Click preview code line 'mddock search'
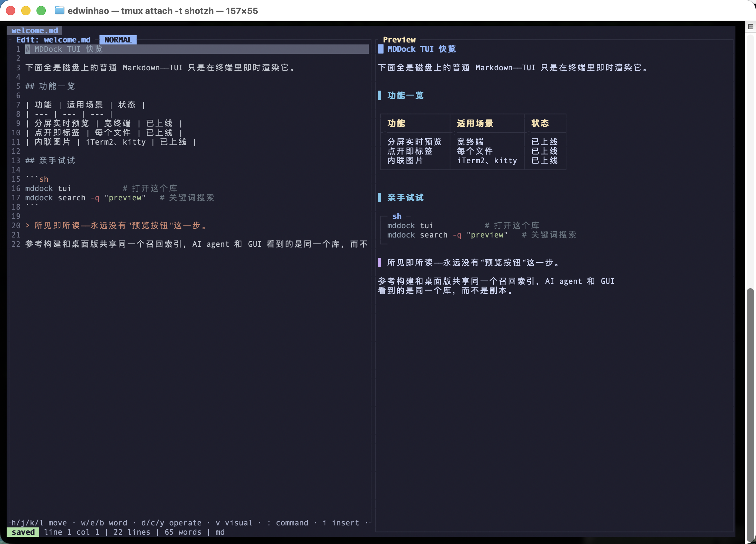The image size is (756, 544). [x=447, y=235]
